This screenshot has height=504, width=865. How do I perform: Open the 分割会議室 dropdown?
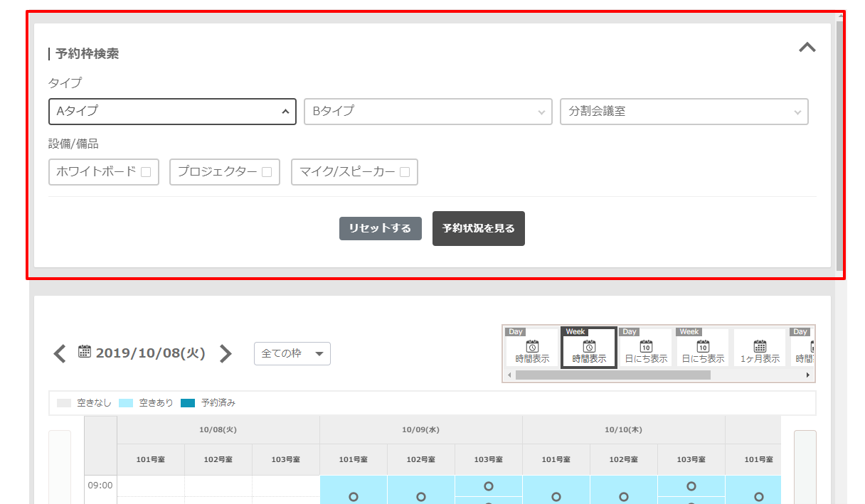684,112
